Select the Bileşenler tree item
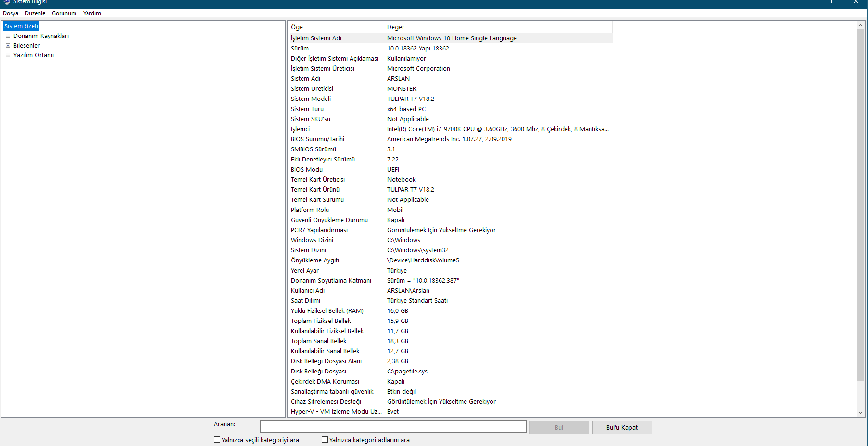Viewport: 868px width, 446px height. point(26,46)
